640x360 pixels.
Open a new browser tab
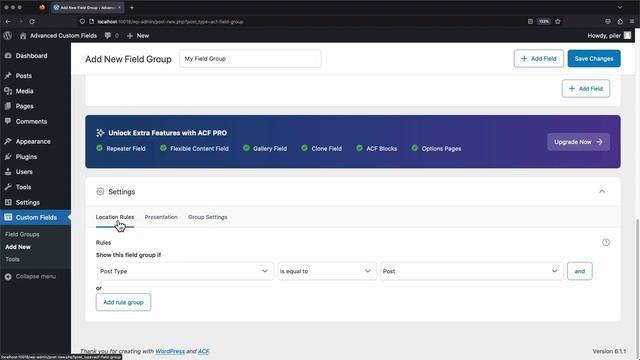pos(131,7)
